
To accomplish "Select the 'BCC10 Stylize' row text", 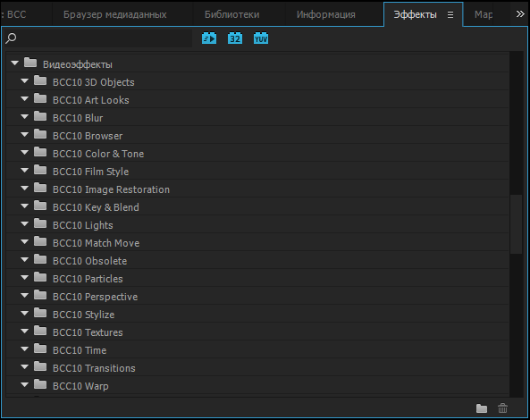I will (83, 315).
